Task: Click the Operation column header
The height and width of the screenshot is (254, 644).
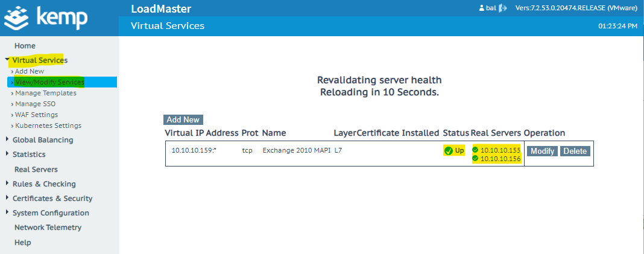Action: 545,133
